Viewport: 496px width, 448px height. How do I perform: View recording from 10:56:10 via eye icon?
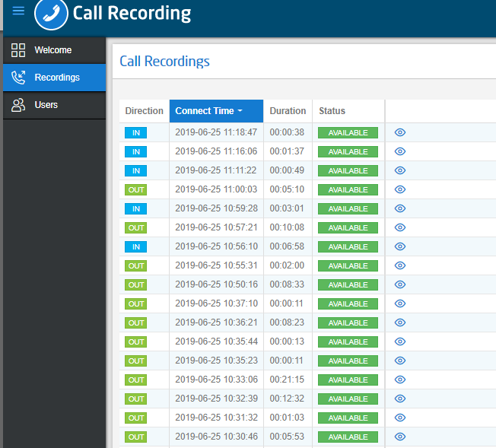[x=400, y=246]
